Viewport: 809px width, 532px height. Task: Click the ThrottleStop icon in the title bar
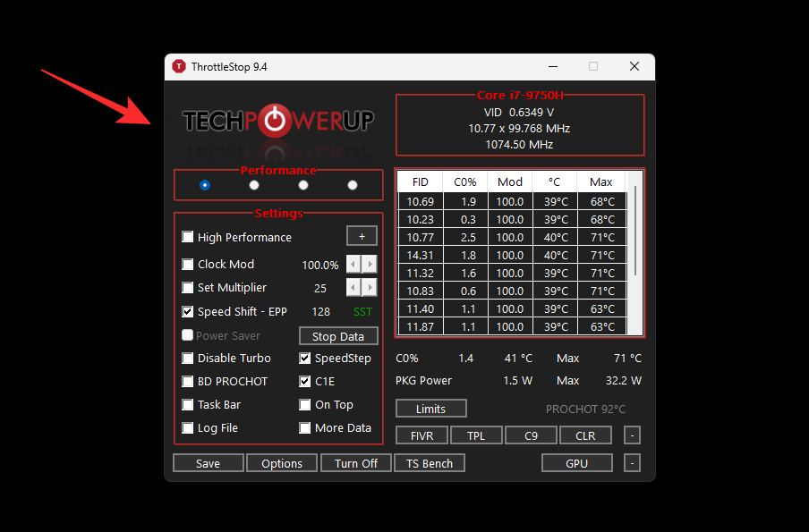point(178,66)
